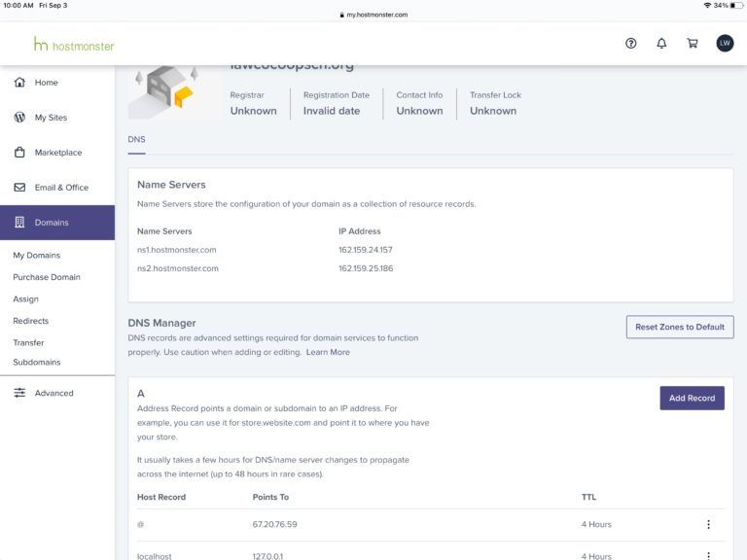Viewport: 747px width, 560px height.
Task: Click the Registration Date Invalid date value
Action: 332,111
